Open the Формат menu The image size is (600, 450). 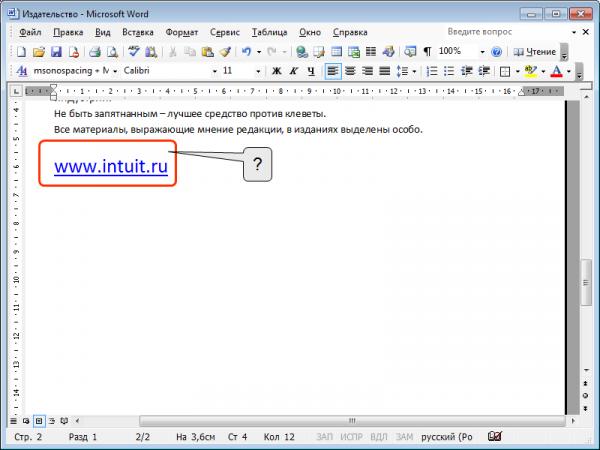coord(182,33)
